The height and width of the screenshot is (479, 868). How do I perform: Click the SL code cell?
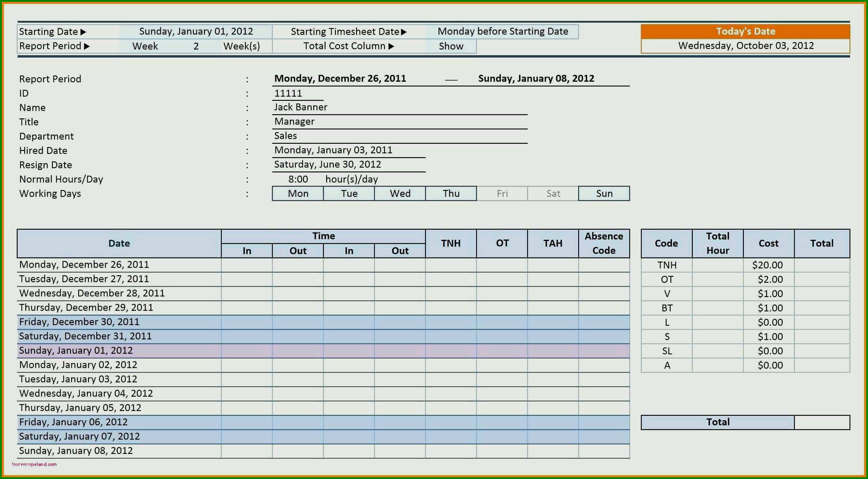pos(667,351)
